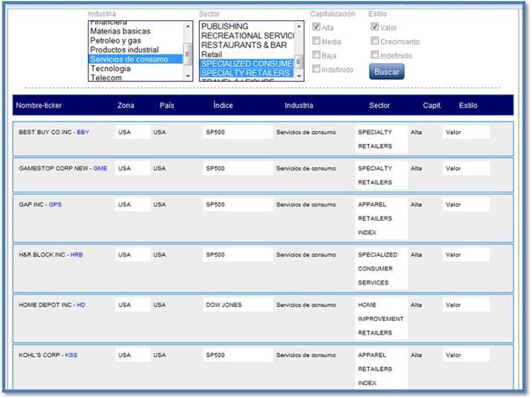The height and width of the screenshot is (398, 532).
Task: Select SPECIALTY RETAILERS in Sector list
Action: 247,73
